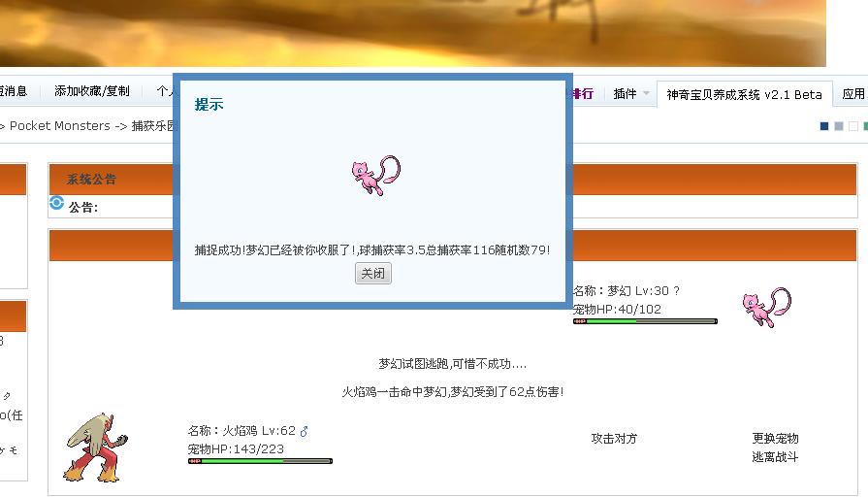Viewport: 868px width, 497px height.
Task: Open the 添加收藏/复制 menu item
Action: (x=92, y=91)
